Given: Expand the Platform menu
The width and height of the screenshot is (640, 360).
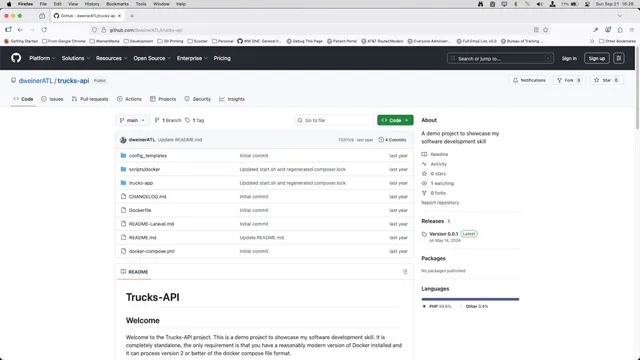Looking at the screenshot, I should [x=42, y=58].
